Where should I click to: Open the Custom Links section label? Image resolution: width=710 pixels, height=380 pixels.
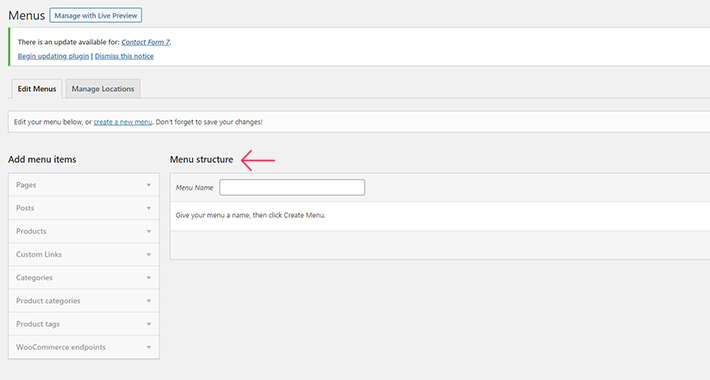[39, 255]
